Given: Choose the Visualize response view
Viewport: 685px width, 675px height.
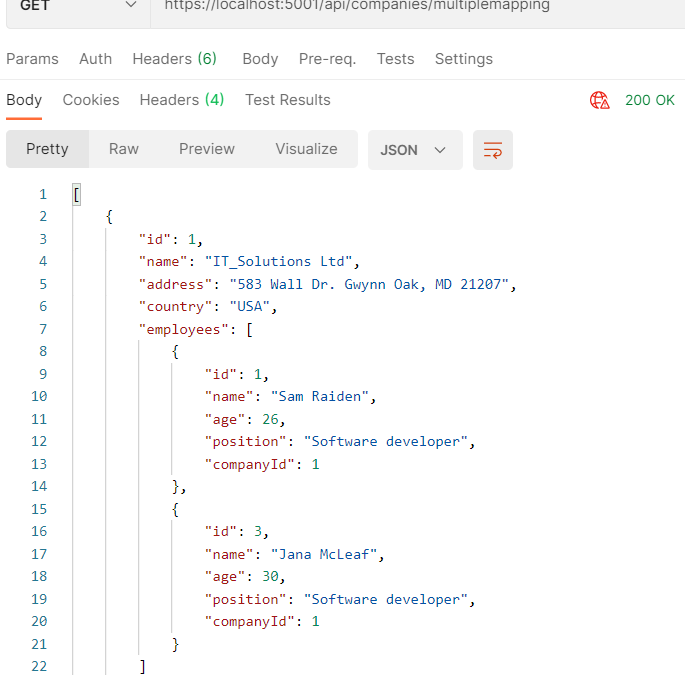Looking at the screenshot, I should tap(306, 149).
